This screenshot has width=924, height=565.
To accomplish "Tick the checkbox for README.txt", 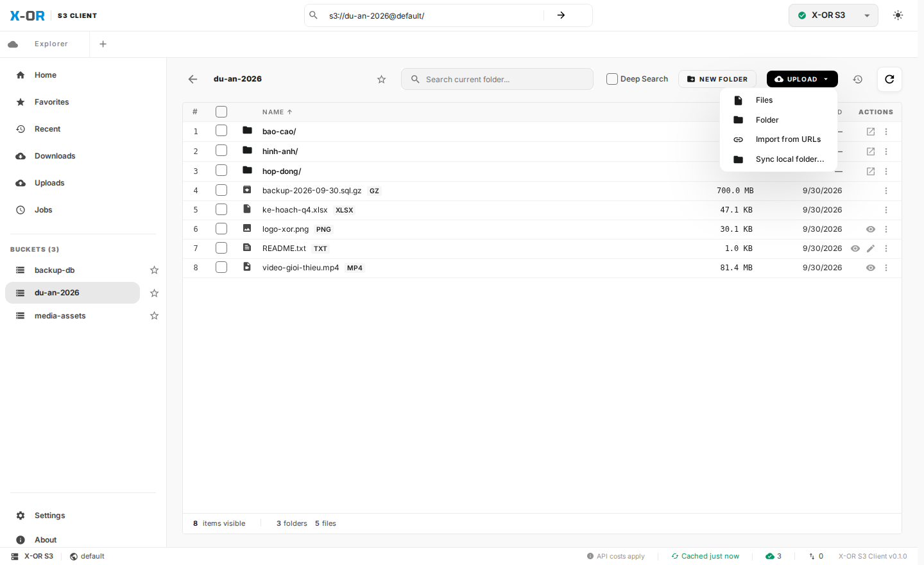I will [x=221, y=248].
